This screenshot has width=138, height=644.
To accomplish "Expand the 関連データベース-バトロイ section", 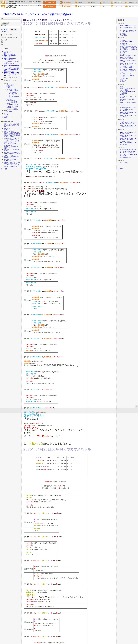I will pos(2,78).
